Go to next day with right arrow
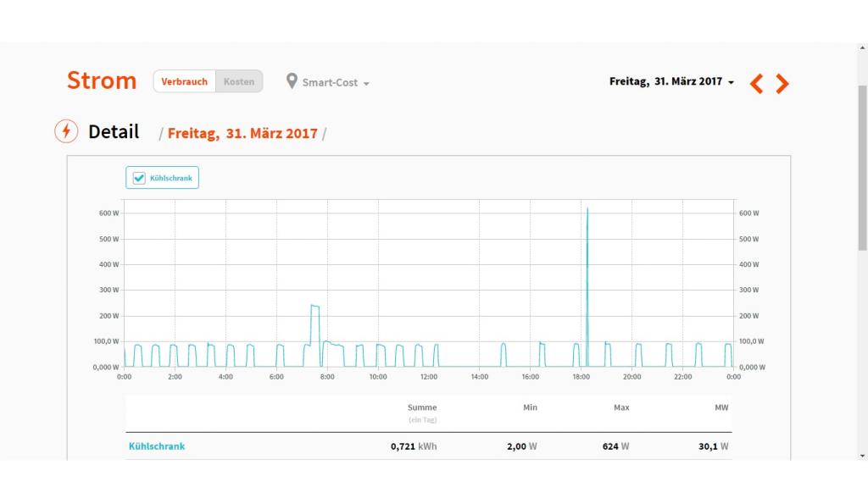 [782, 83]
